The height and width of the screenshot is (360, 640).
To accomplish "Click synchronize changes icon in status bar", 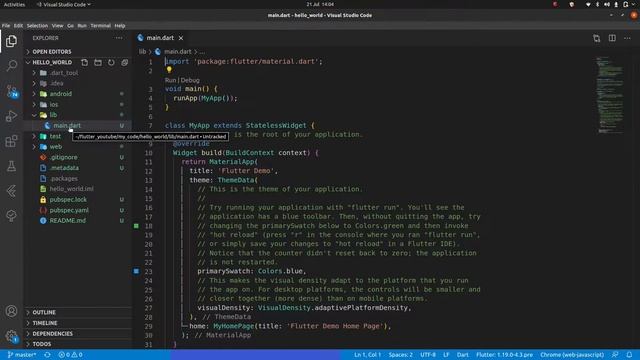I will (47, 355).
